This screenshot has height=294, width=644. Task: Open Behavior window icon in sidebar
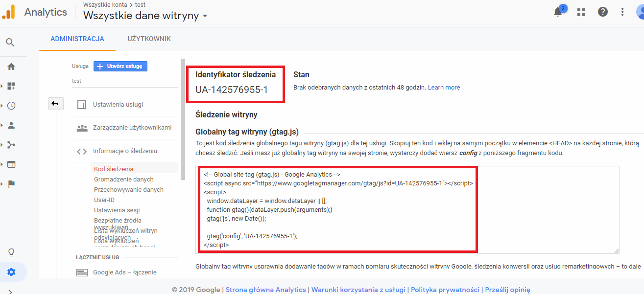pyautogui.click(x=11, y=164)
